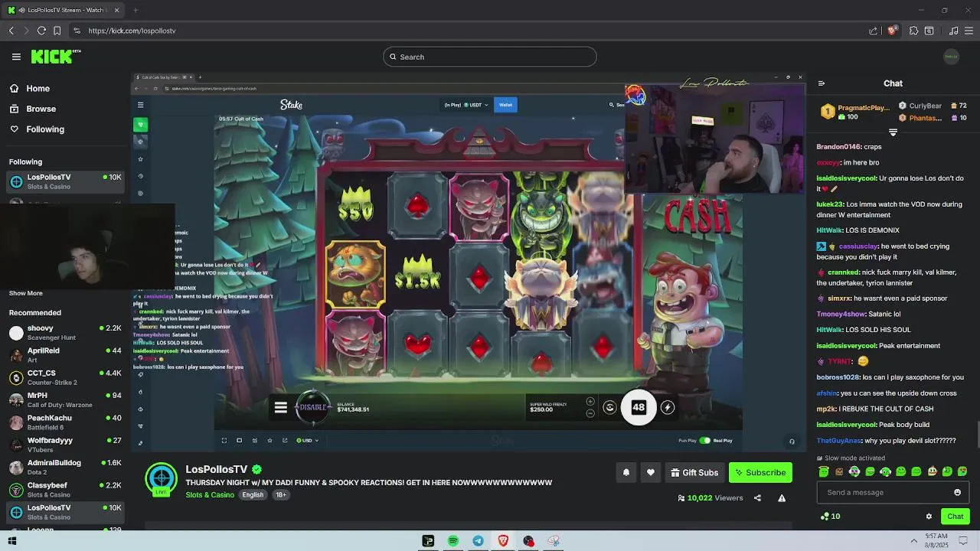Open Classybeef recommended channel
980x551 pixels.
pyautogui.click(x=65, y=490)
